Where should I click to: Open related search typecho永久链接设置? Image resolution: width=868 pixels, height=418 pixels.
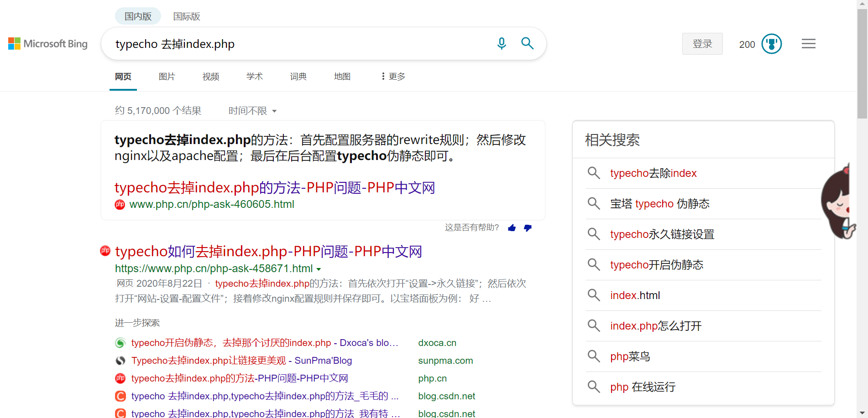(x=662, y=234)
